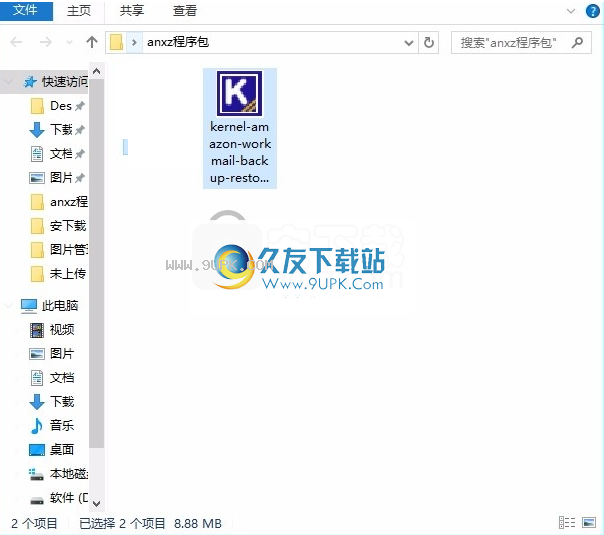
Task: Focus the 搜索"anxz程序包" search field
Action: 521,42
